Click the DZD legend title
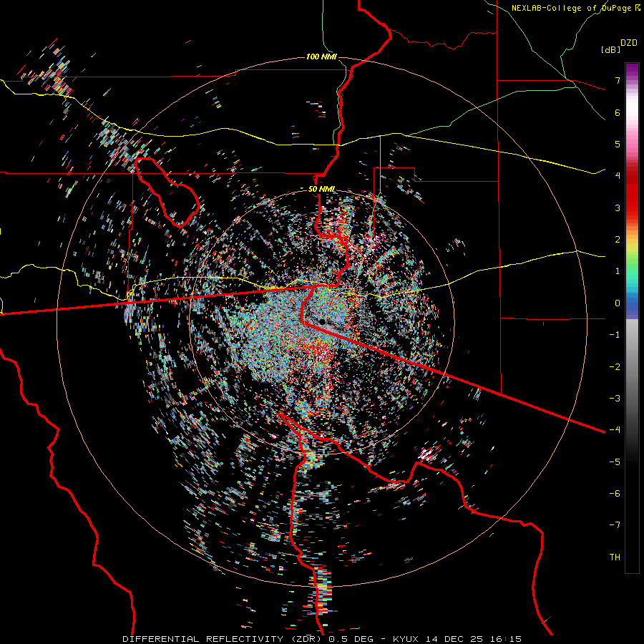This screenshot has width=644, height=644. (x=628, y=43)
